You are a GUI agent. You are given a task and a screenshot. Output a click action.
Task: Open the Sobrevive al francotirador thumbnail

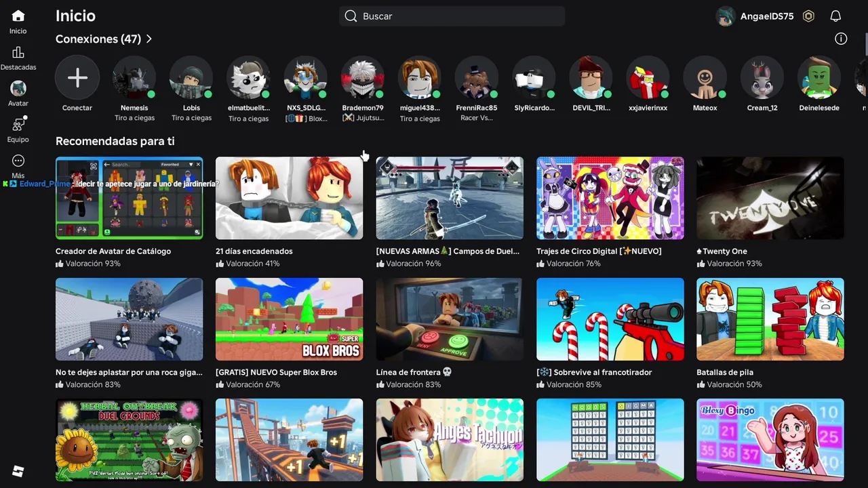coord(610,319)
